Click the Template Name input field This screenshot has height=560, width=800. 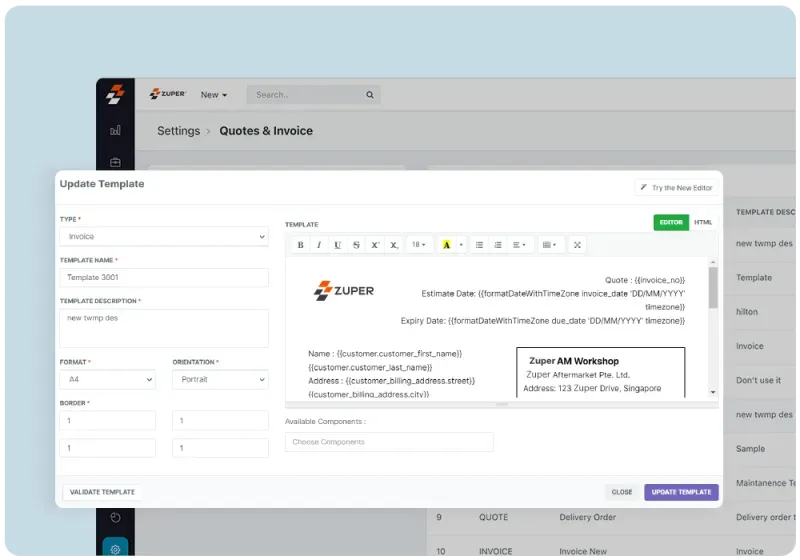coord(164,278)
